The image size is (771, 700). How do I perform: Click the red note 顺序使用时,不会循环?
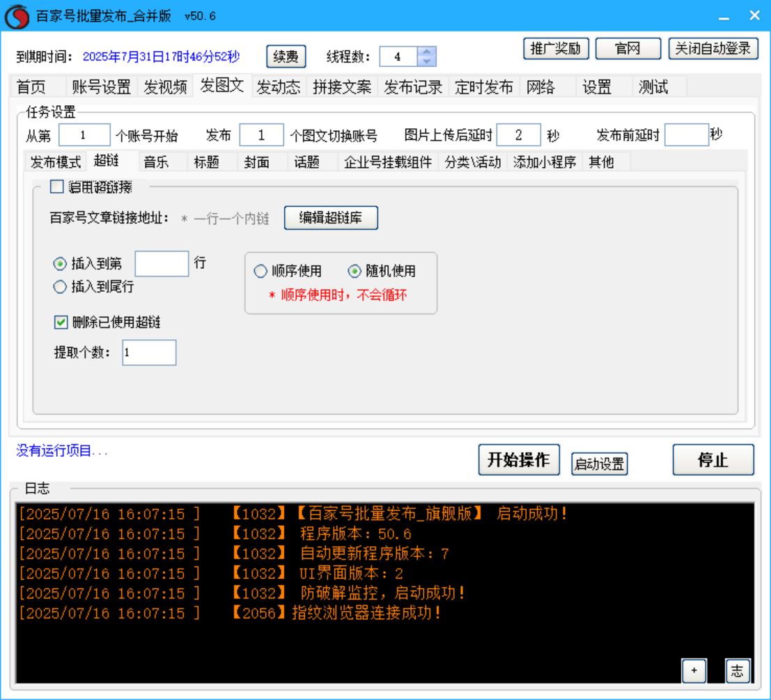click(x=338, y=295)
